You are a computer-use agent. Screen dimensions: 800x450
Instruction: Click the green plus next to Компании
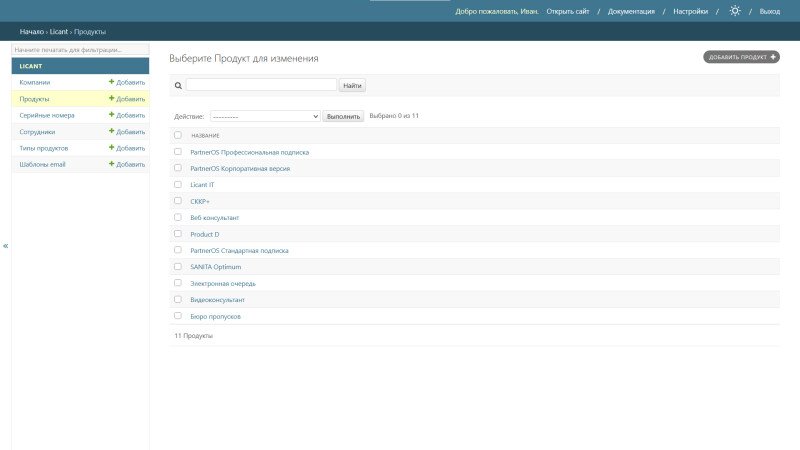coord(112,82)
